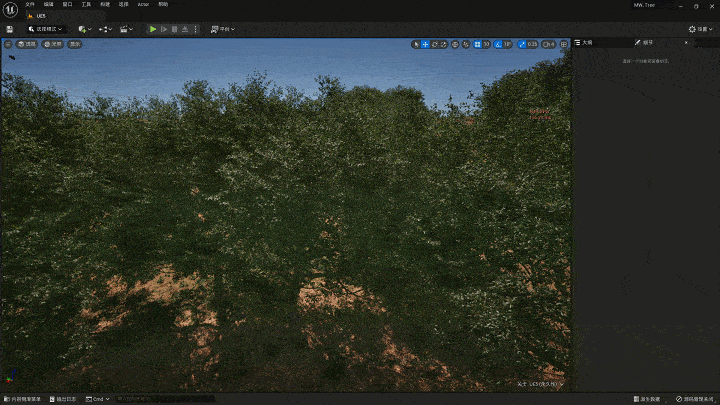The image size is (720, 405).
Task: Click the select-object cursor tool
Action: tap(417, 44)
